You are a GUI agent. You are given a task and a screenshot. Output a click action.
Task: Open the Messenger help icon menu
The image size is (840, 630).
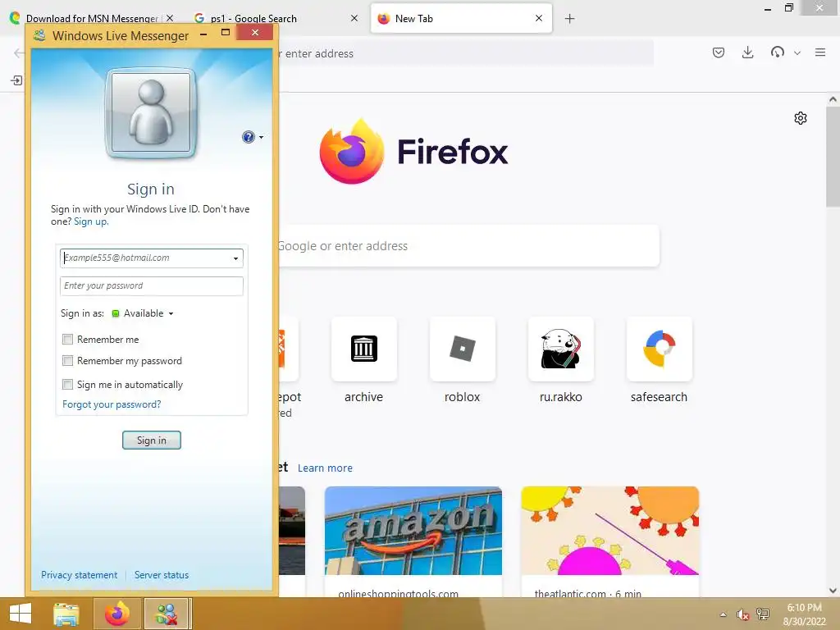click(x=253, y=137)
